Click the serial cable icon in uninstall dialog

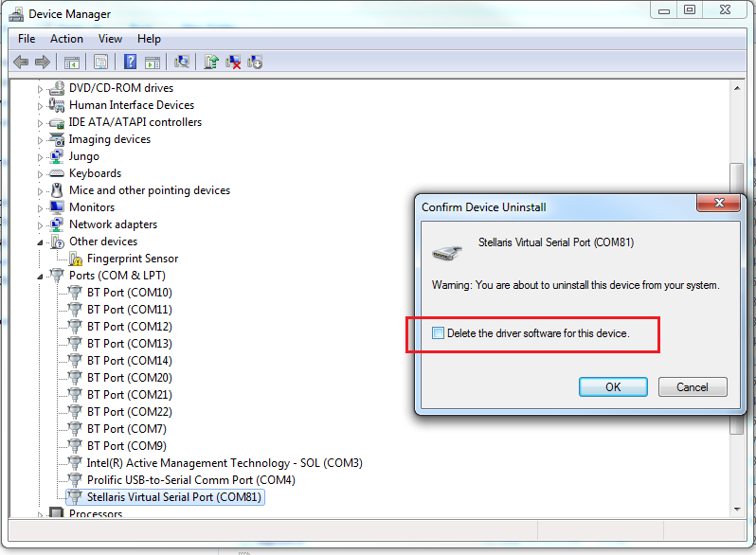pos(447,252)
